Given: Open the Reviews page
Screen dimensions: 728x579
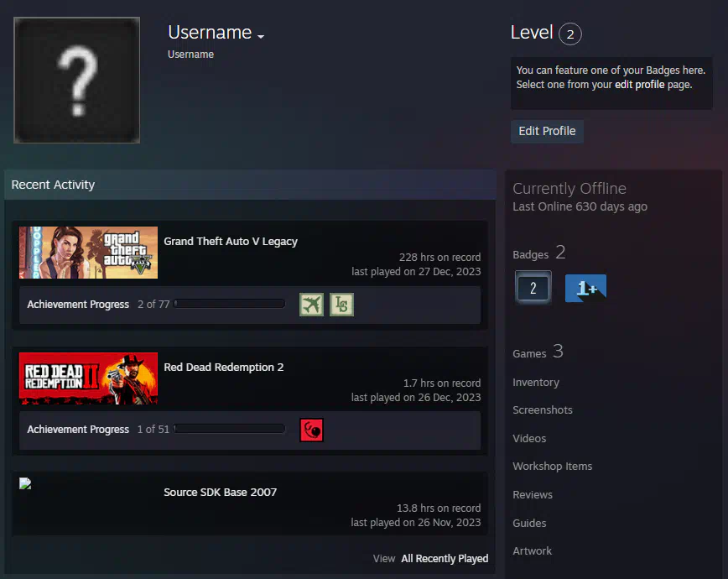Looking at the screenshot, I should point(533,495).
